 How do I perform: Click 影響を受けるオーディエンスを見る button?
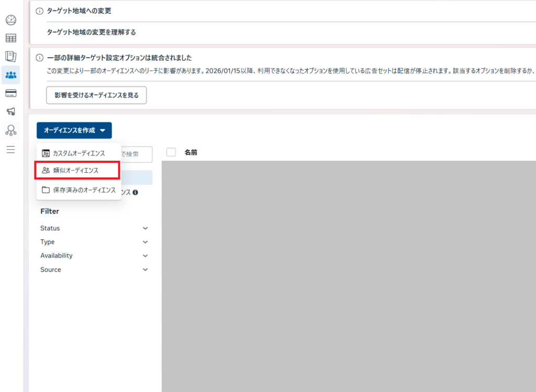[x=96, y=95]
